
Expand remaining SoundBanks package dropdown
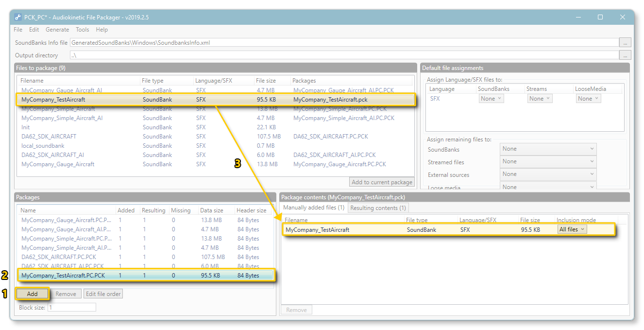(x=548, y=149)
